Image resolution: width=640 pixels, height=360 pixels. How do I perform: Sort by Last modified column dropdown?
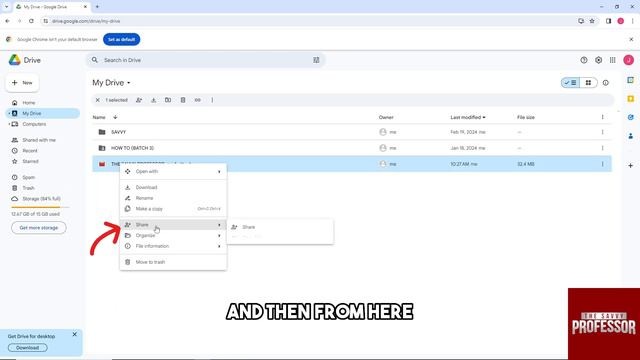(468, 117)
